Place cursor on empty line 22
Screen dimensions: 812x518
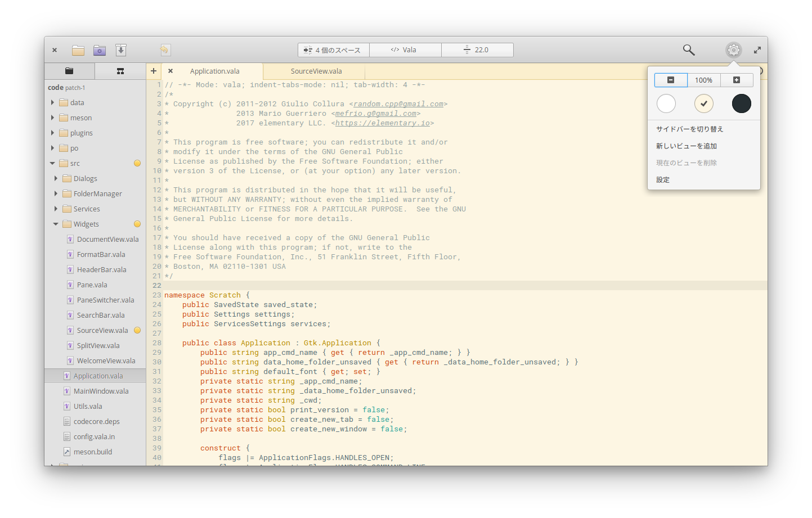click(x=465, y=286)
